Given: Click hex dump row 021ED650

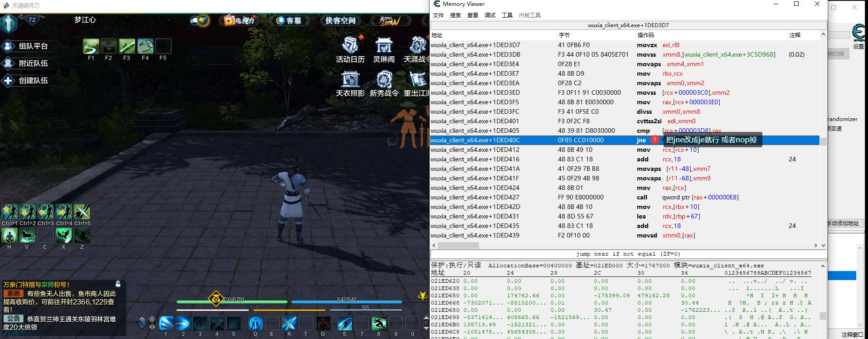Looking at the screenshot, I should 621,295.
